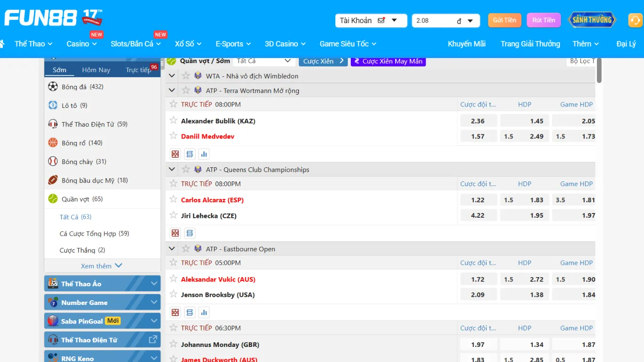Star the Carlos Alcaraz match
The width and height of the screenshot is (644, 362).
pos(173,200)
